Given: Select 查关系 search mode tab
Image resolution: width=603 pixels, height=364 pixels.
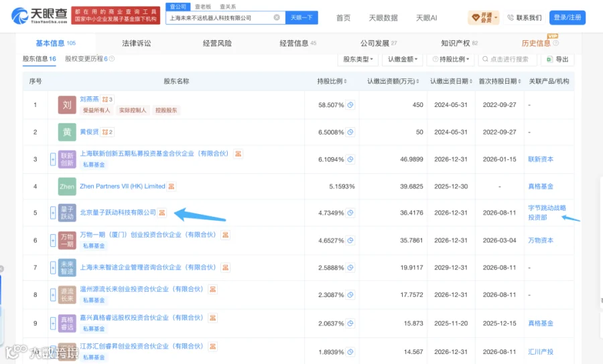Looking at the screenshot, I should coord(228,7).
